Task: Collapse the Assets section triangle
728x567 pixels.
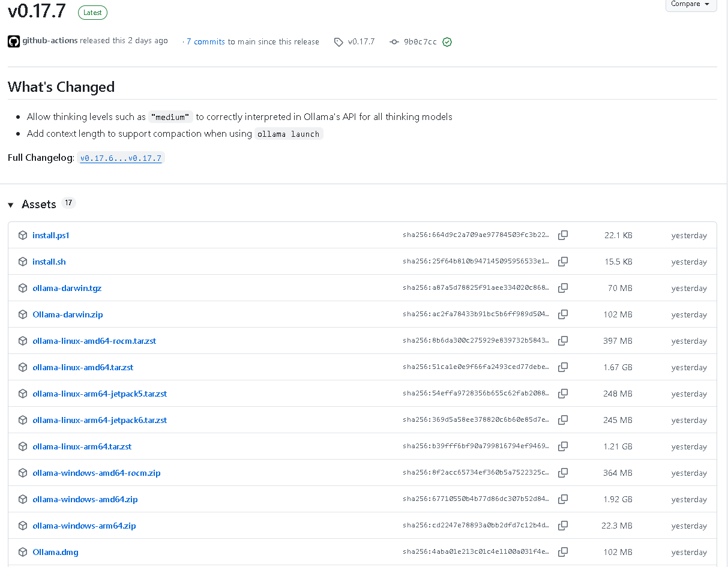Action: point(11,205)
